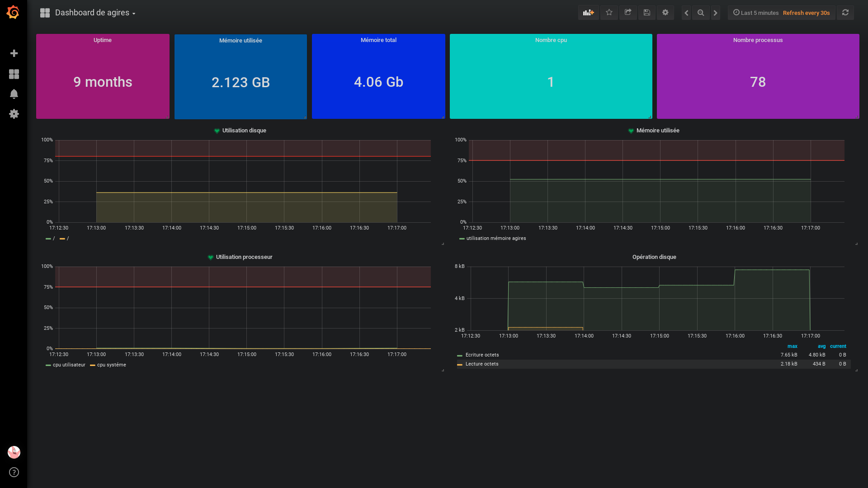Click resize handle of Utilisation processeur panel
Viewport: 868px width, 488px height.
443,370
